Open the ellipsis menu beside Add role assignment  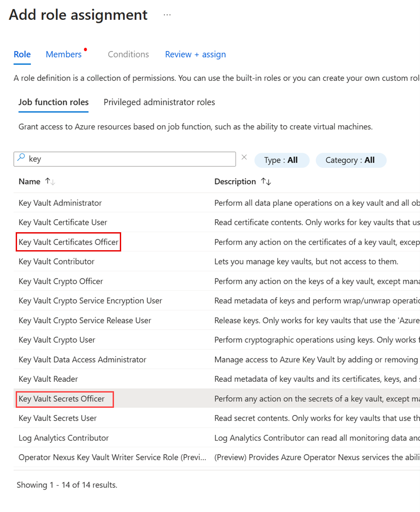click(x=167, y=15)
